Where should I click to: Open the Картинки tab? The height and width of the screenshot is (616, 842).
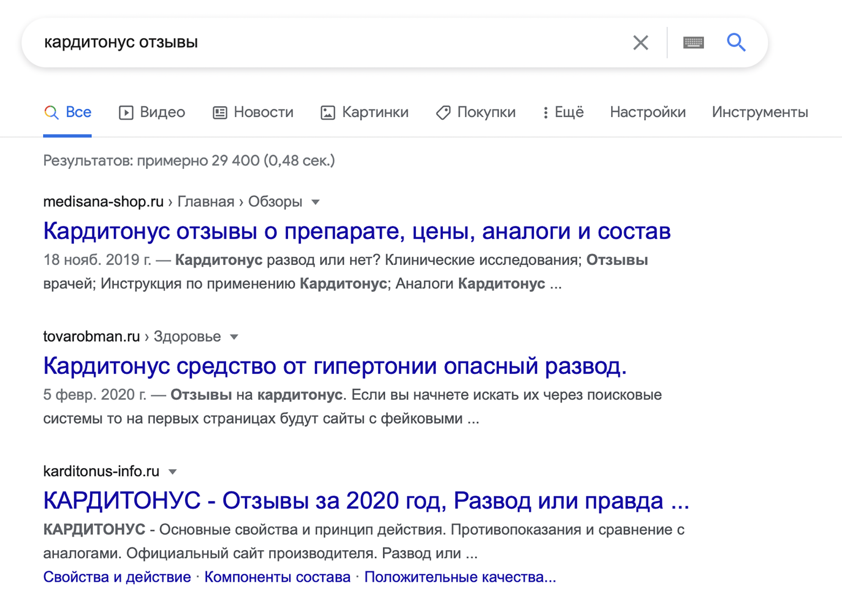point(365,112)
